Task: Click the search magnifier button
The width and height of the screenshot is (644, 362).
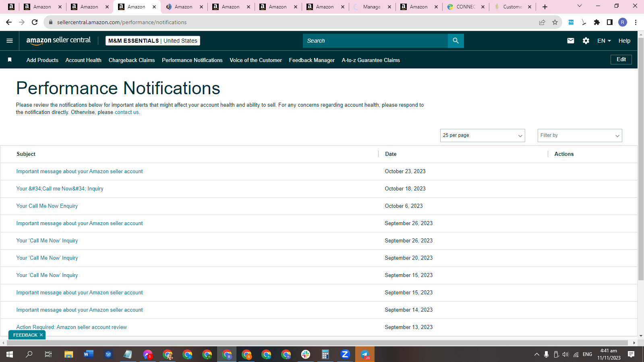Action: pos(456,41)
